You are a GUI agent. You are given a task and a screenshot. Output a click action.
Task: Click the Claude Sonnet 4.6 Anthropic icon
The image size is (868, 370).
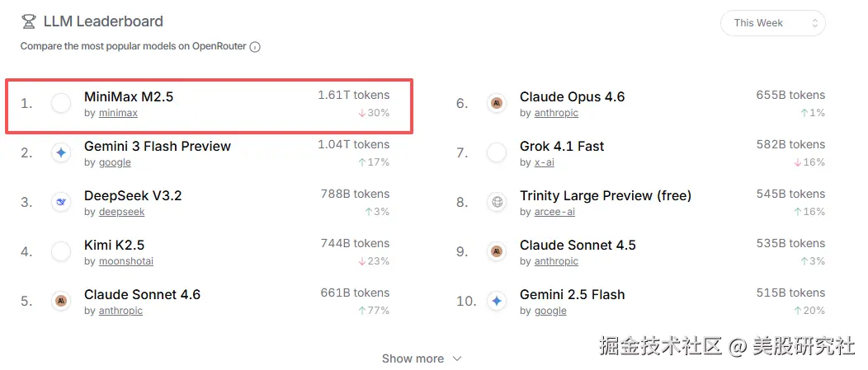click(61, 301)
